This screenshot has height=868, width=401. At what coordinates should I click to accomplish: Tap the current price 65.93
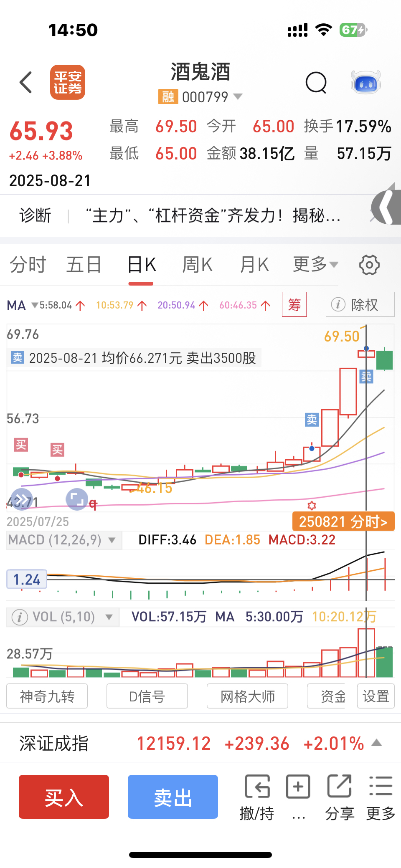[x=41, y=131]
